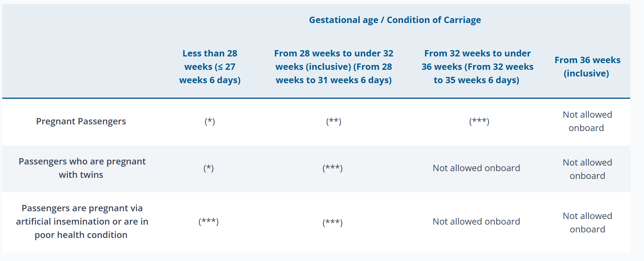644x261 pixels.
Task: Select artificial insemination row "Not allowed onboard" under 32–36 weeks
Action: point(476,222)
